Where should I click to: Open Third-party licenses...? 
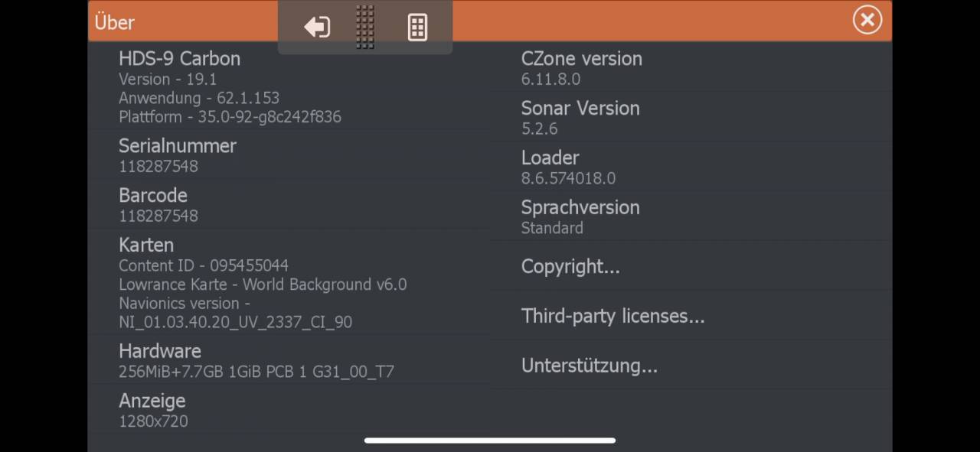(x=612, y=316)
